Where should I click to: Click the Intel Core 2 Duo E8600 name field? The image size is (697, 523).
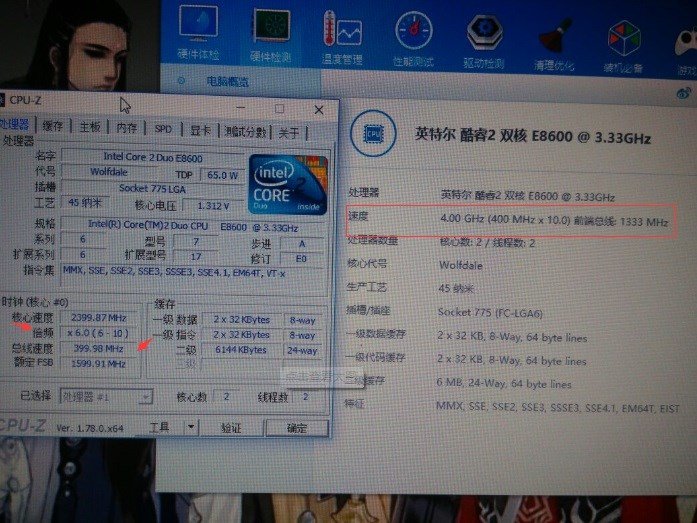[x=152, y=157]
